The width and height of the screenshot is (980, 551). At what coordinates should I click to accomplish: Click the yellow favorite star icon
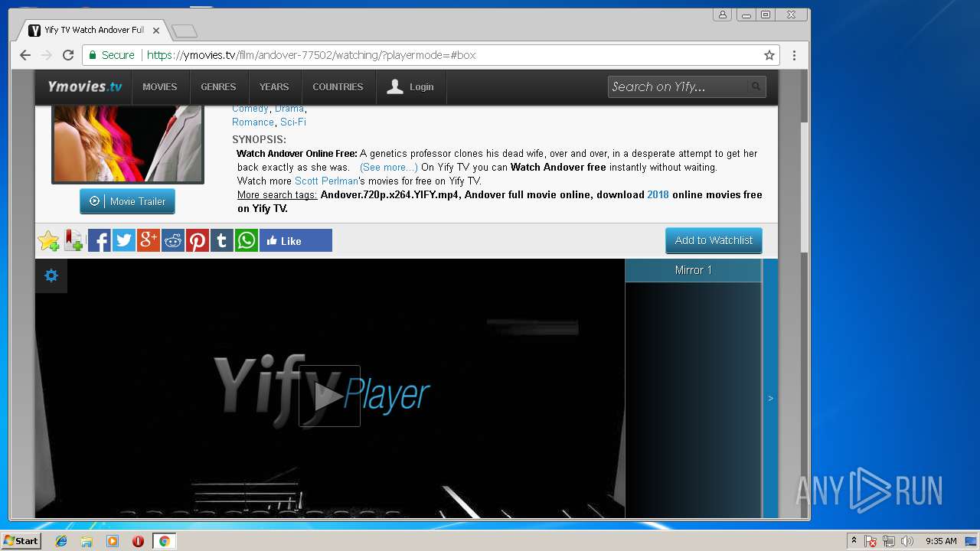(x=49, y=240)
